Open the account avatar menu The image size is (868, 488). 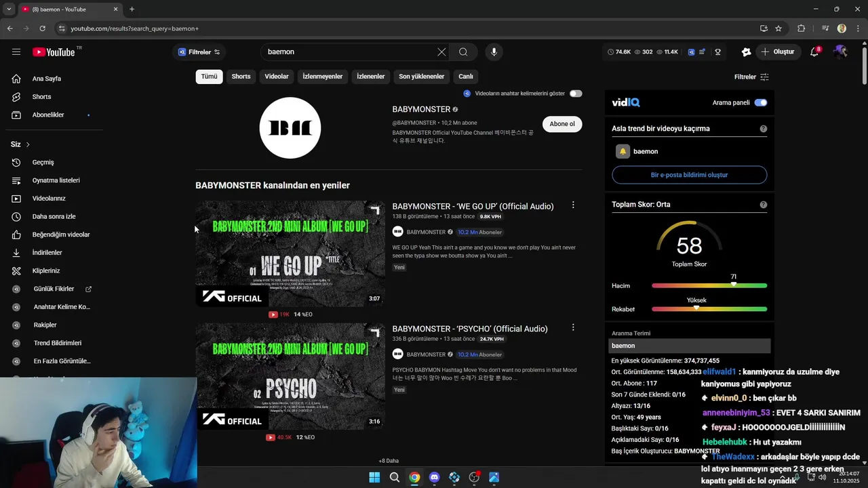pos(841,52)
